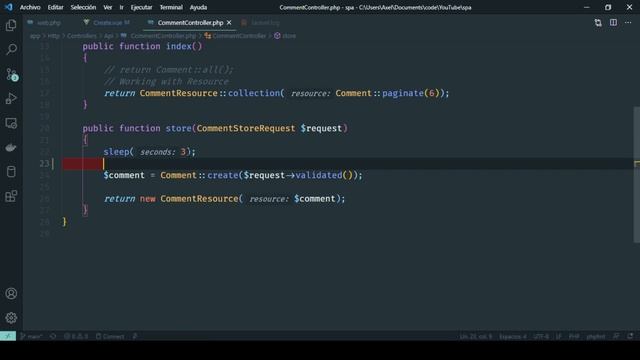Open the Manage gear icon
Screen dimensions: 640x360
[x=11, y=318]
